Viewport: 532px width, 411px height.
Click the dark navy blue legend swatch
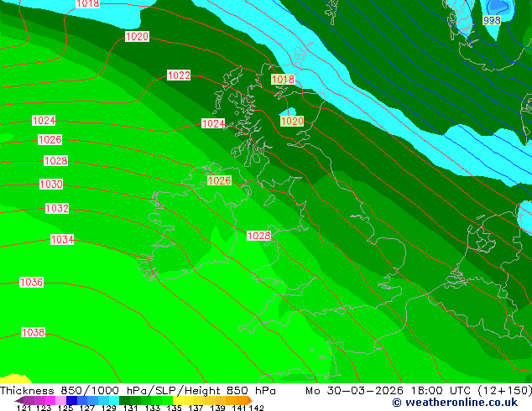pyautogui.click(x=71, y=400)
